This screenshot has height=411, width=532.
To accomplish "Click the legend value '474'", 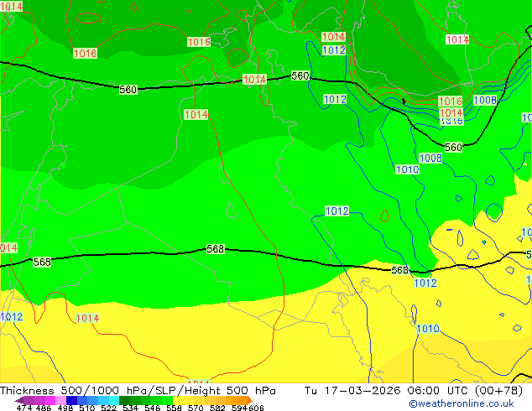I will click(24, 408).
